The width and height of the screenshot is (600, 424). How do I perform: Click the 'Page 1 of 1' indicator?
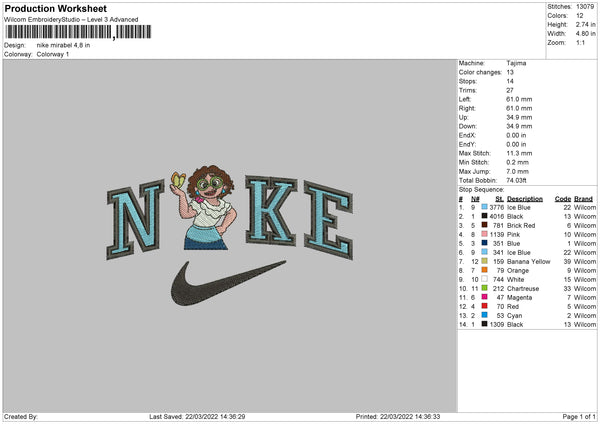pyautogui.click(x=579, y=417)
